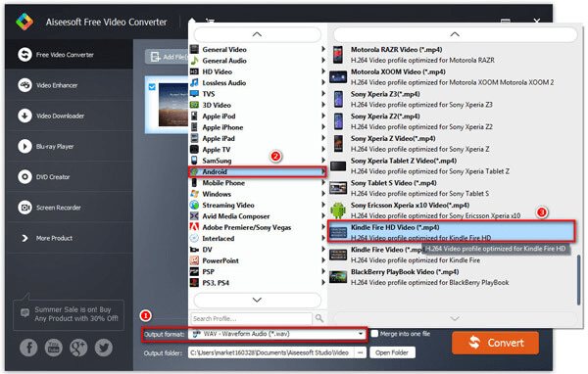Click the profile list vertical scrollbar
Screen dimensions: 588x374
(579, 279)
